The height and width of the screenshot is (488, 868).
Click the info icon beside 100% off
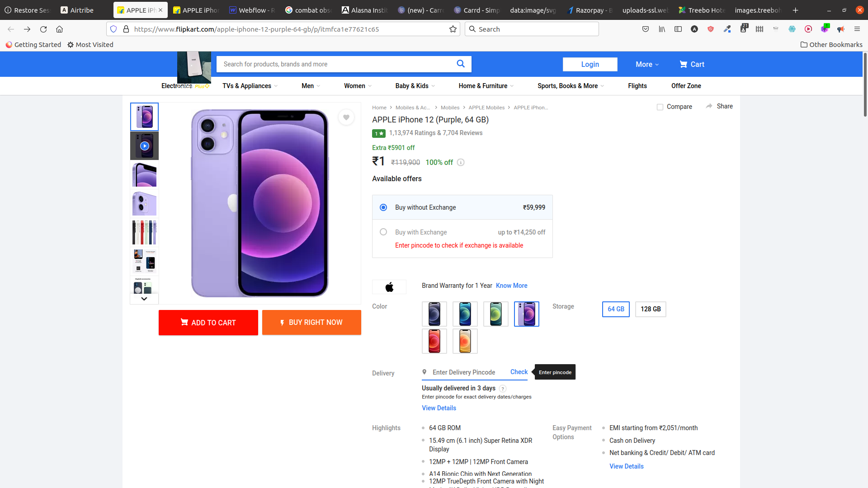(461, 162)
